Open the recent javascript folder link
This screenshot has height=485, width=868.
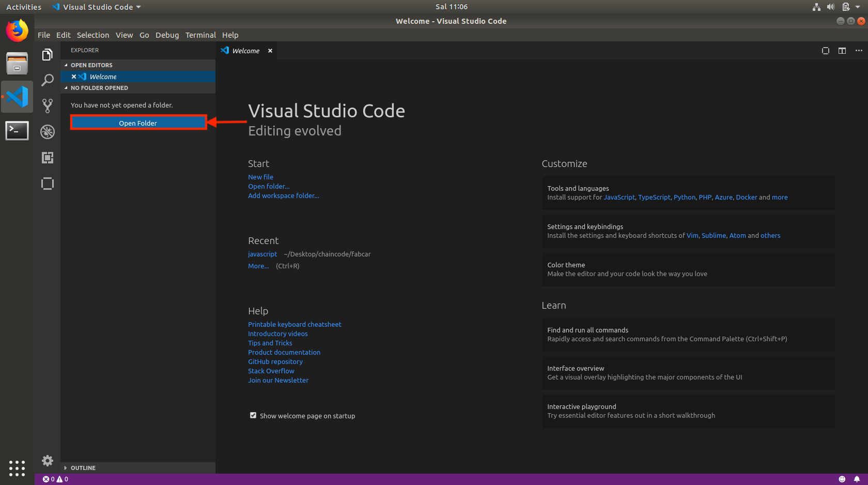[262, 254]
